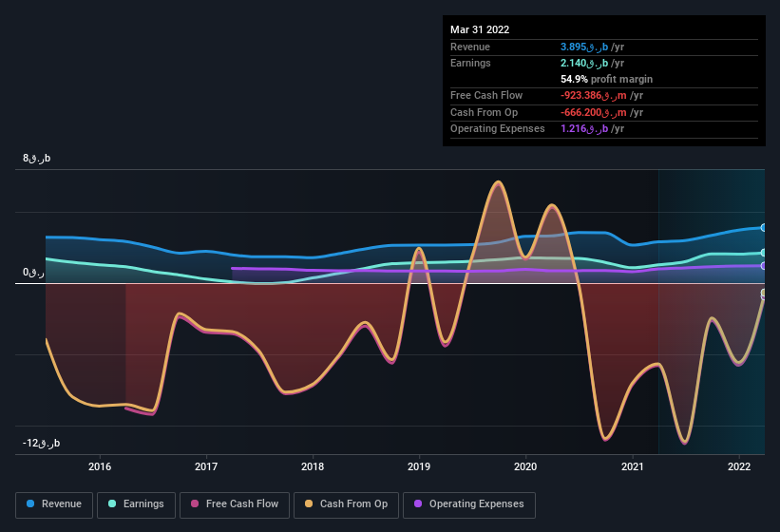
Task: Click the Revenue value in tooltip
Action: pyautogui.click(x=591, y=47)
